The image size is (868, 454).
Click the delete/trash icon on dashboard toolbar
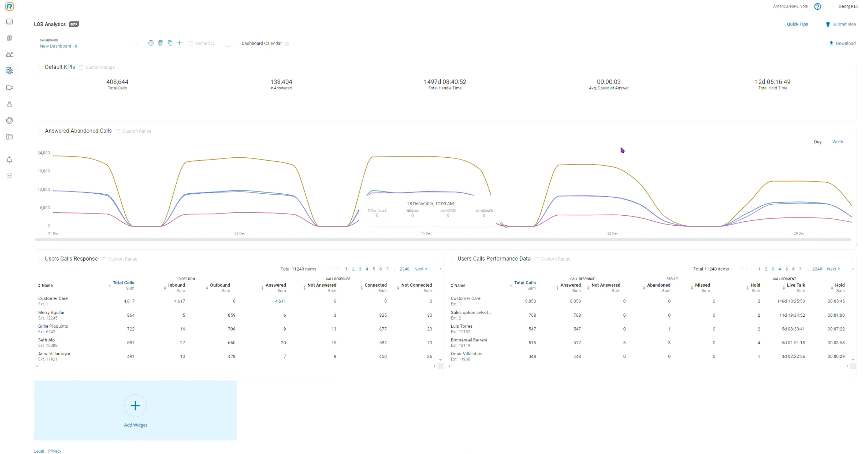coord(160,43)
